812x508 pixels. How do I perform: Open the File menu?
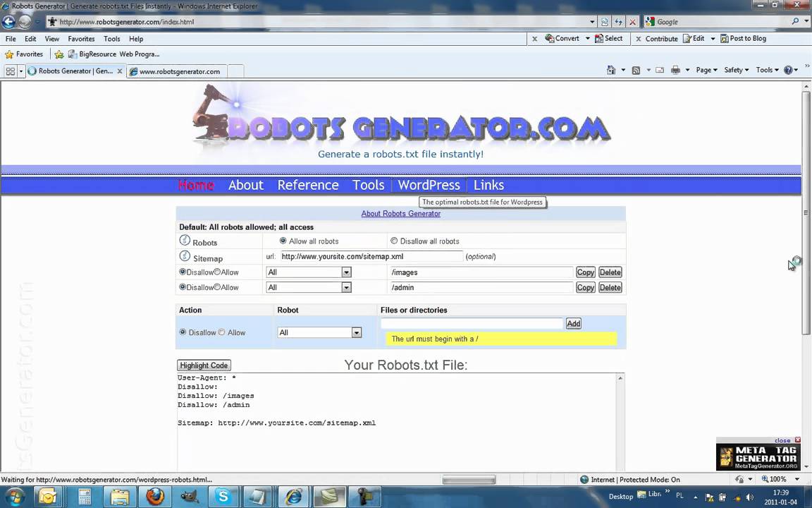tap(11, 39)
